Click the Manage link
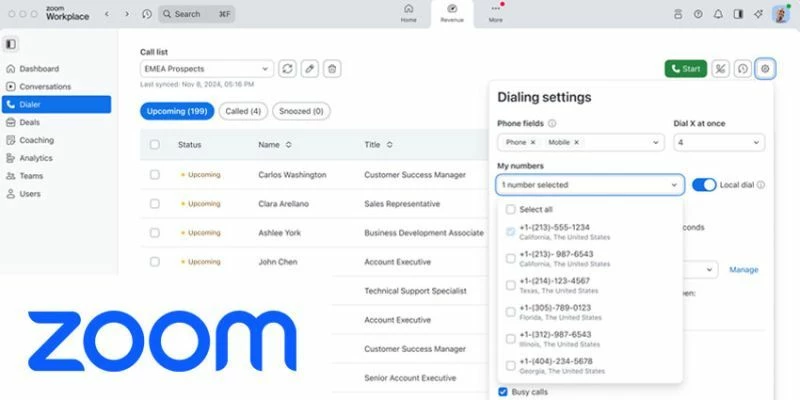 click(x=743, y=269)
